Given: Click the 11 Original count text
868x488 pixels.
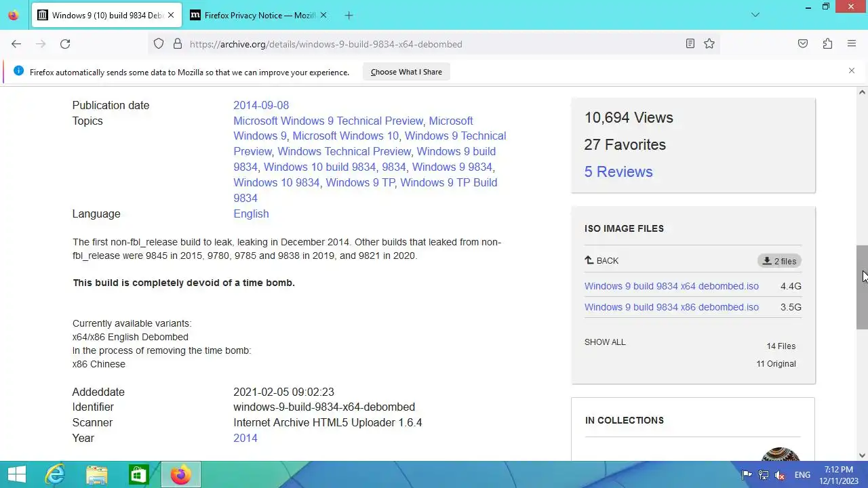Looking at the screenshot, I should coord(776,364).
